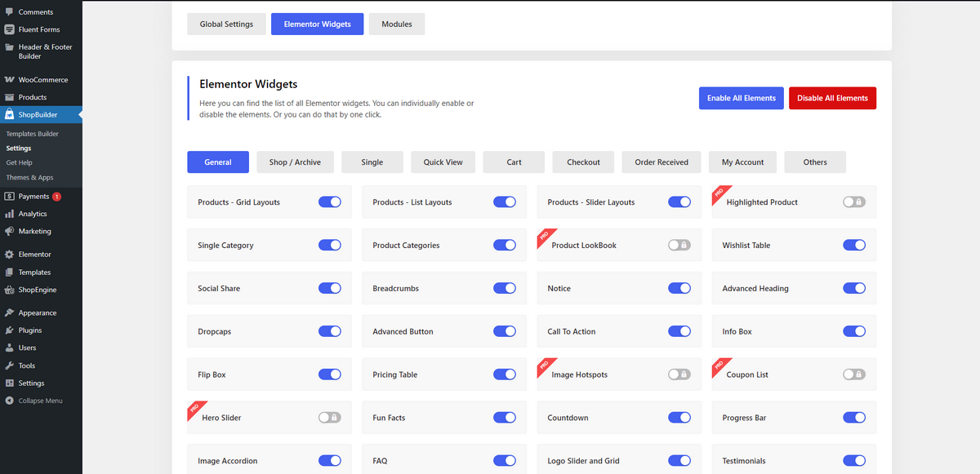Switch to the Single tab
This screenshot has width=980, height=474.
[372, 162]
